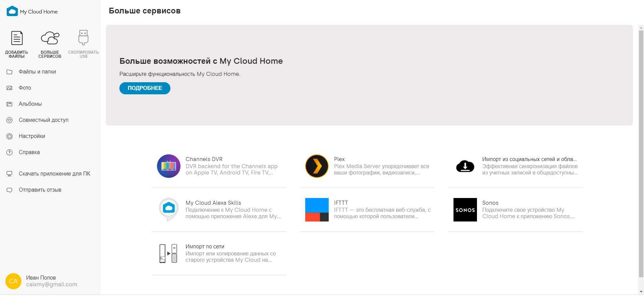This screenshot has width=644, height=296.
Task: Open Настройки from the sidebar
Action: coord(32,136)
